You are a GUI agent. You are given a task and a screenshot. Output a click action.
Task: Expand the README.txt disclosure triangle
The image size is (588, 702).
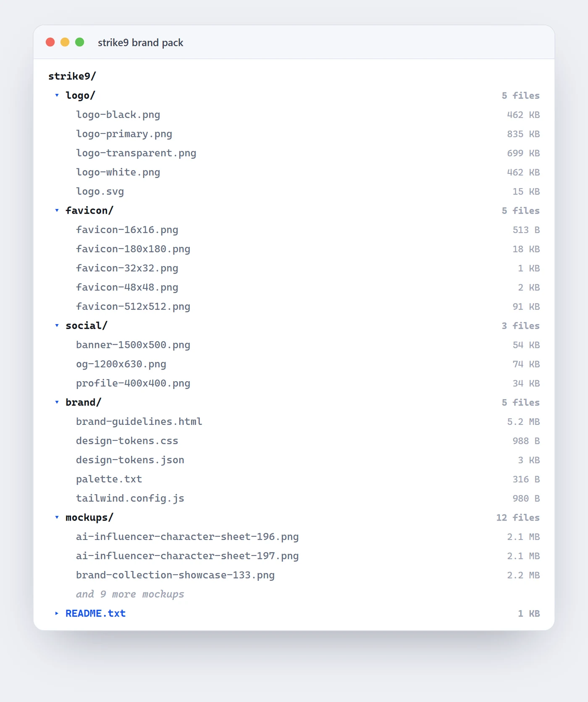tap(57, 613)
